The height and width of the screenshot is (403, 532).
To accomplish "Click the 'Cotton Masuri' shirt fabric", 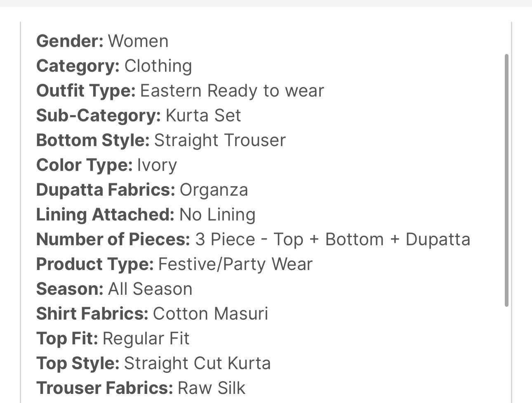I will (x=210, y=314).
